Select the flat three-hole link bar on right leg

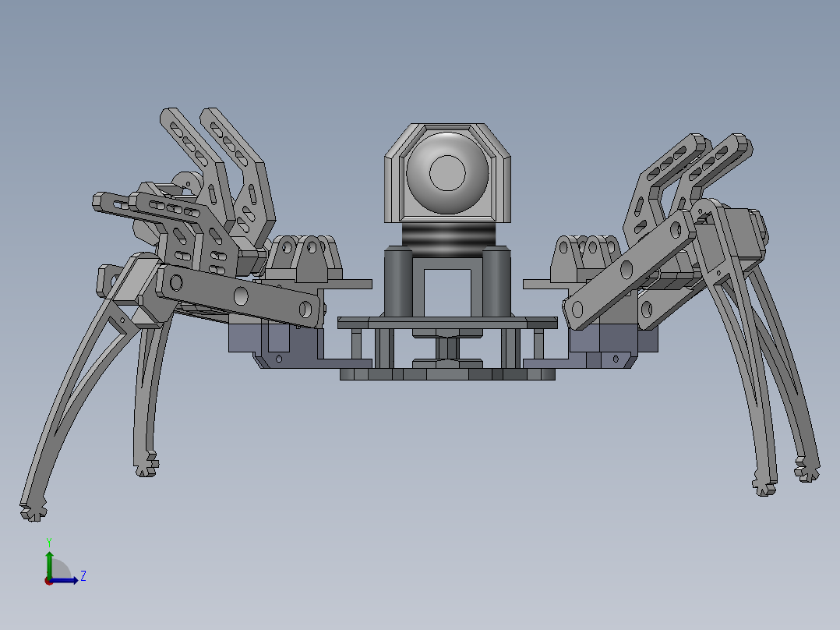[x=628, y=269]
